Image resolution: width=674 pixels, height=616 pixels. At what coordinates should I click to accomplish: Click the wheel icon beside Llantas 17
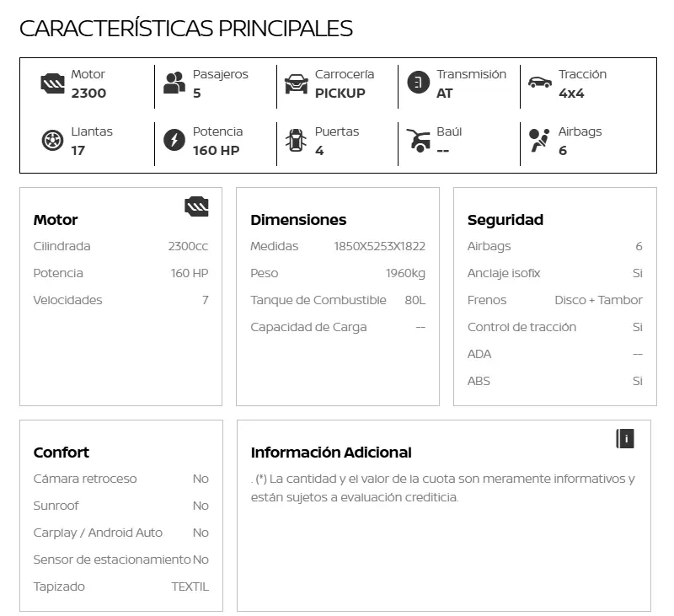click(52, 140)
